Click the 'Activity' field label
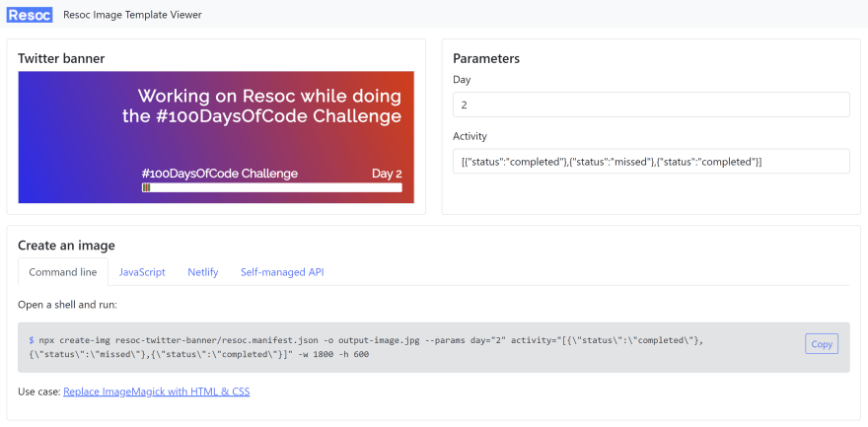868x427 pixels. [x=470, y=136]
